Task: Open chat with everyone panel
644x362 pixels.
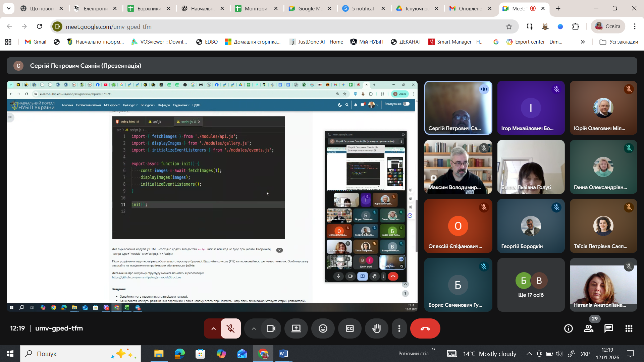Action: (x=608, y=328)
